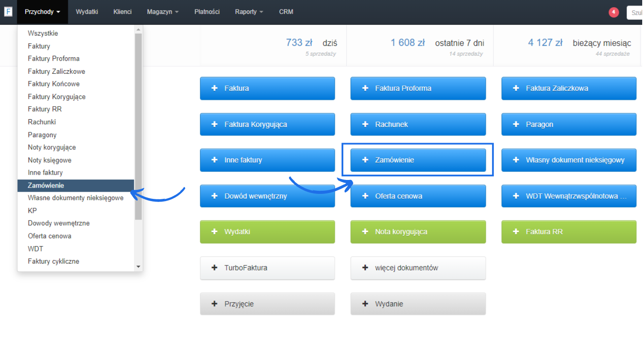The image size is (644, 341).
Task: Open the Przychody dropdown menu
Action: pos(43,12)
